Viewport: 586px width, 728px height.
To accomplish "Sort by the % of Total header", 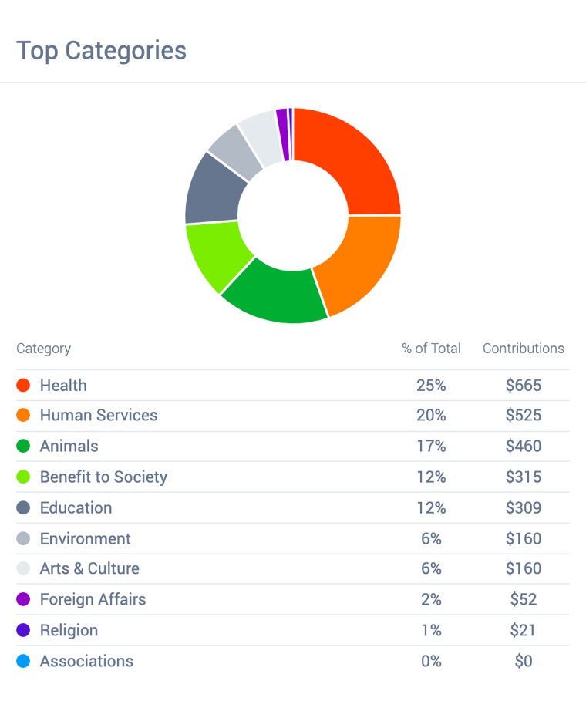I will [x=431, y=349].
